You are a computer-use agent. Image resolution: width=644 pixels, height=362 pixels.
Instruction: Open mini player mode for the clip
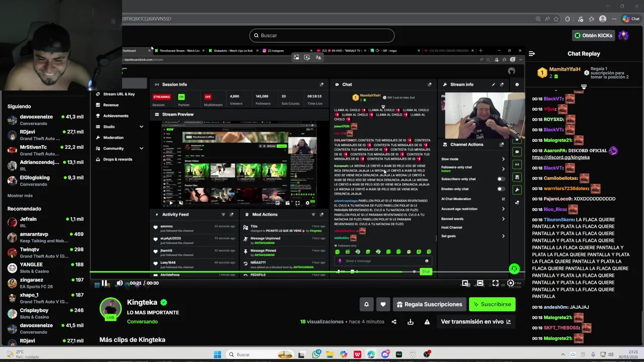(465, 283)
